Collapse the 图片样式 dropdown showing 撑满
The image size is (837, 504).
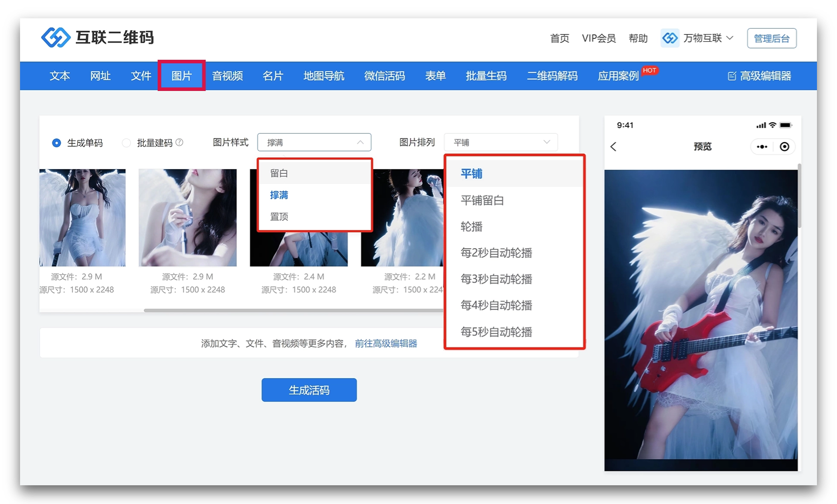click(314, 142)
